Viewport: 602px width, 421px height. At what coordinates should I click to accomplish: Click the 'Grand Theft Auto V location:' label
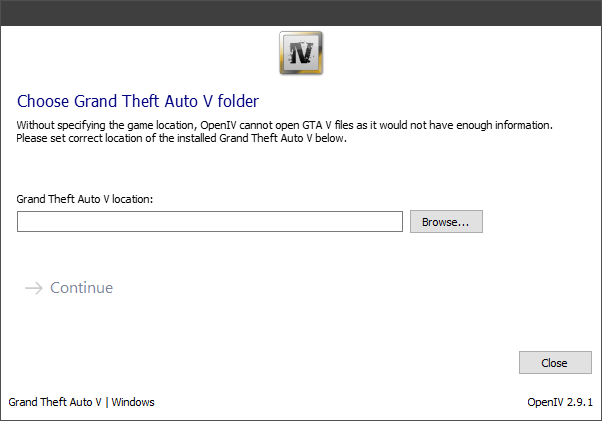pyautogui.click(x=84, y=199)
